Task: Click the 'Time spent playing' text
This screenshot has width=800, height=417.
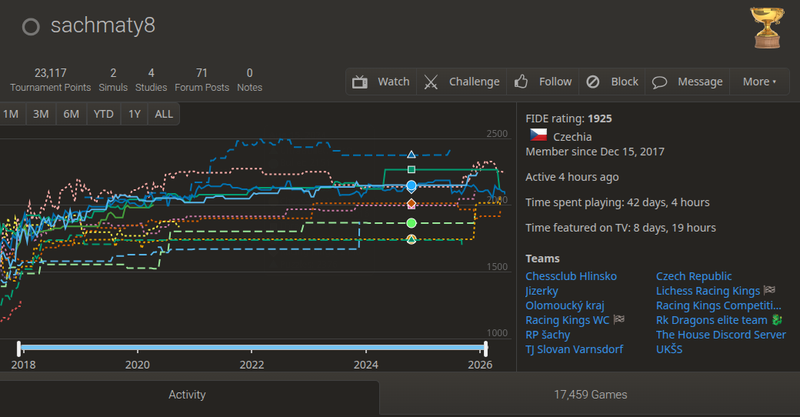Action: [617, 203]
